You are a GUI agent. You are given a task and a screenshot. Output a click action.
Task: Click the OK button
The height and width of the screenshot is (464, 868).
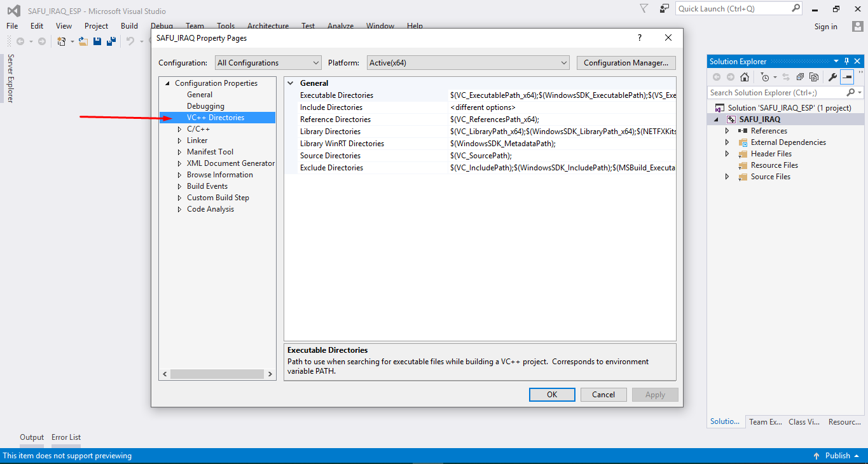552,395
